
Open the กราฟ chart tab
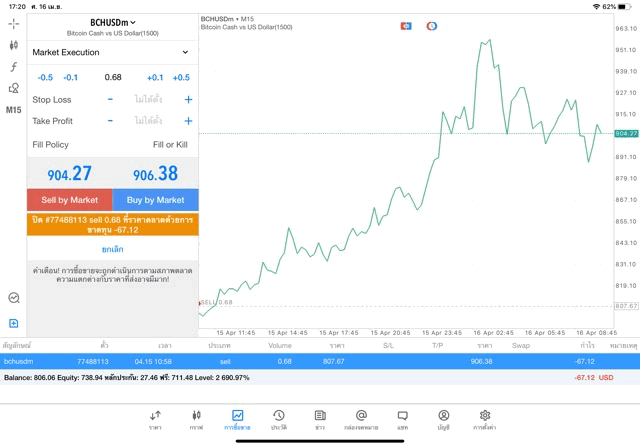196,420
